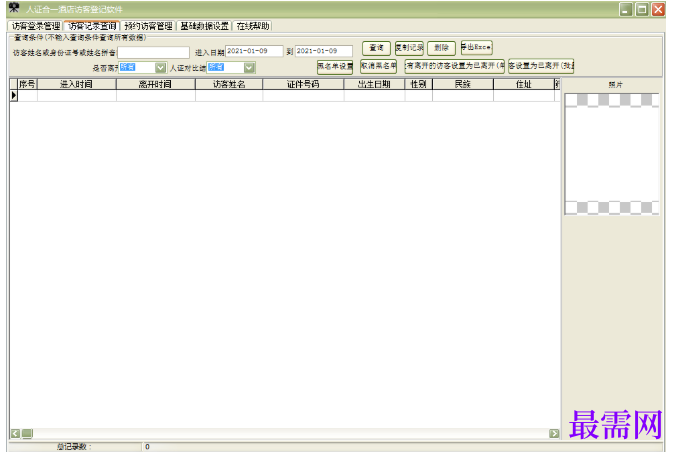The height and width of the screenshot is (456, 681).
Task: Select the 住址 column header
Action: tap(524, 84)
